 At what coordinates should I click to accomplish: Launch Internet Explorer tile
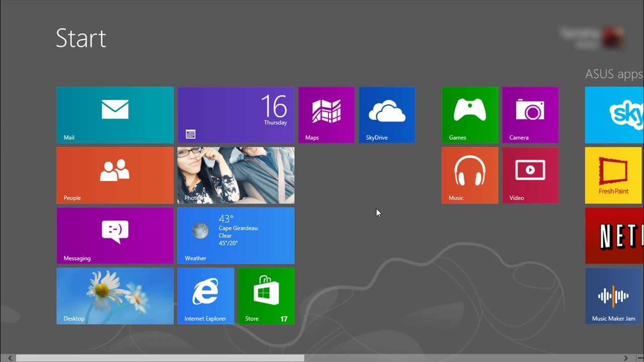pos(206,296)
